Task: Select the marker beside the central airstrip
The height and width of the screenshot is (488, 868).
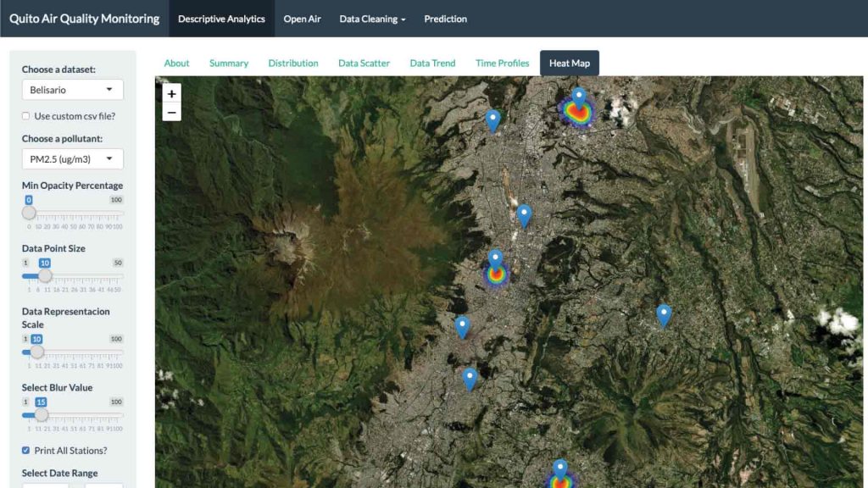Action: tap(524, 215)
